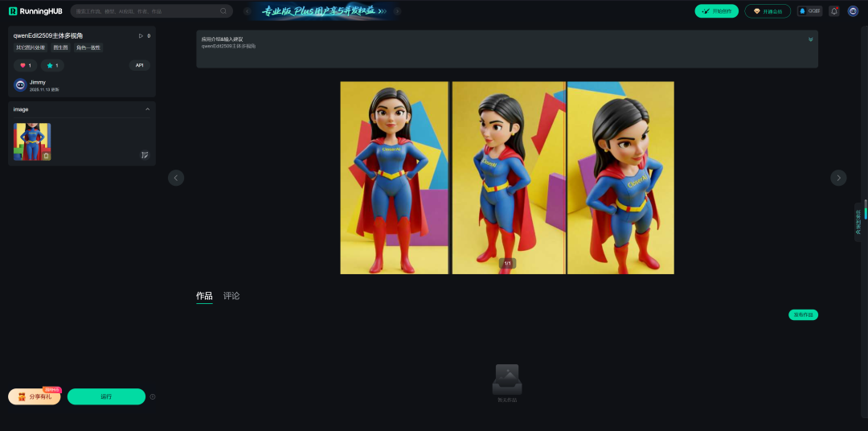Open the task list side tab

pyautogui.click(x=858, y=222)
